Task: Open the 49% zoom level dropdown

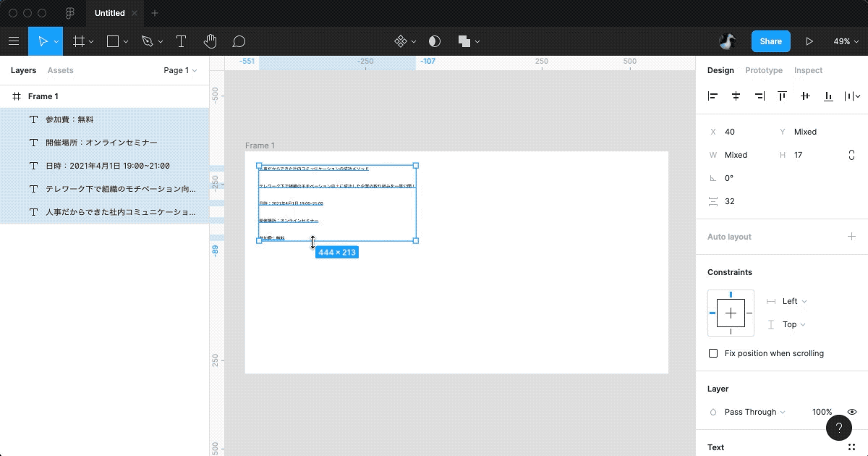Action: coord(845,41)
